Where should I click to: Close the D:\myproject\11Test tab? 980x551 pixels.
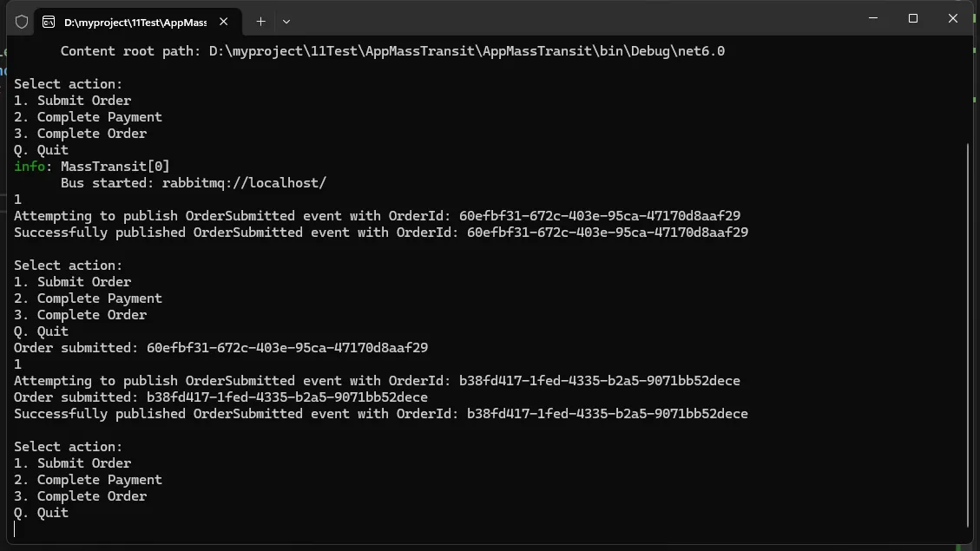[224, 21]
